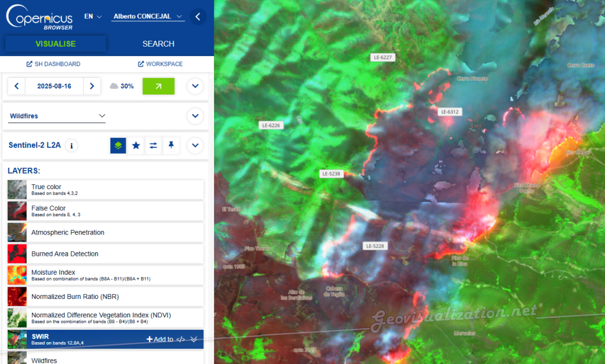Go to the previous acquisition date
The height and width of the screenshot is (364, 605).
16,86
